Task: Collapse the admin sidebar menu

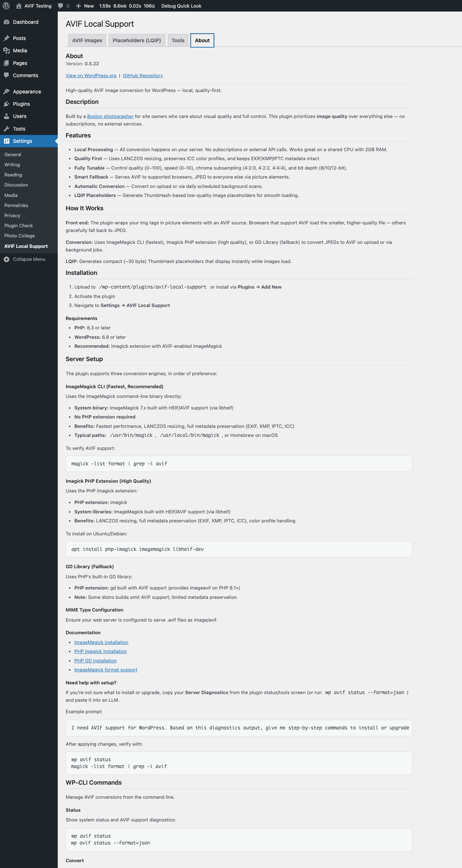Action: click(25, 259)
